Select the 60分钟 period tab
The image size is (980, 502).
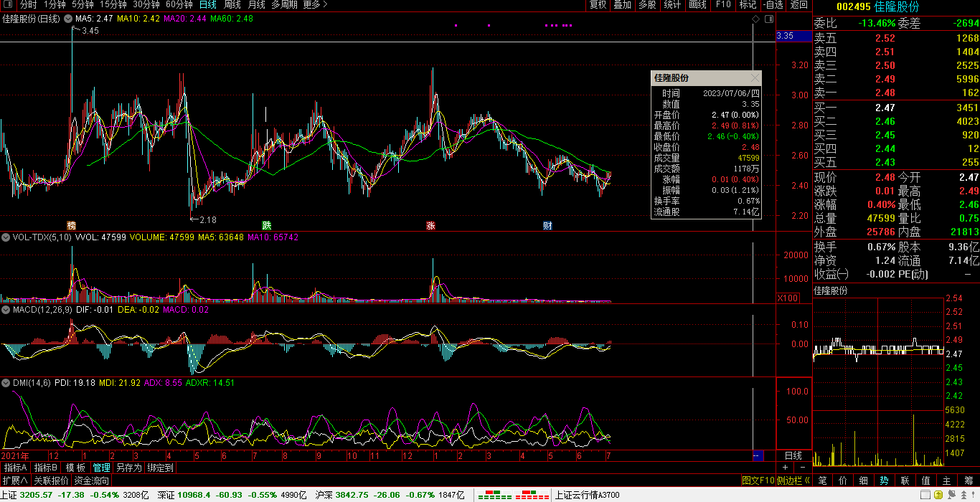(179, 4)
